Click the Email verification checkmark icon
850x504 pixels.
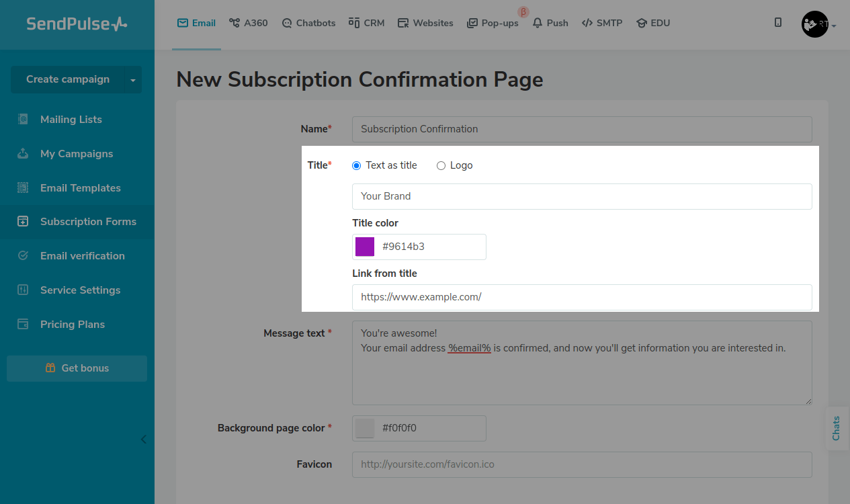pyautogui.click(x=23, y=256)
